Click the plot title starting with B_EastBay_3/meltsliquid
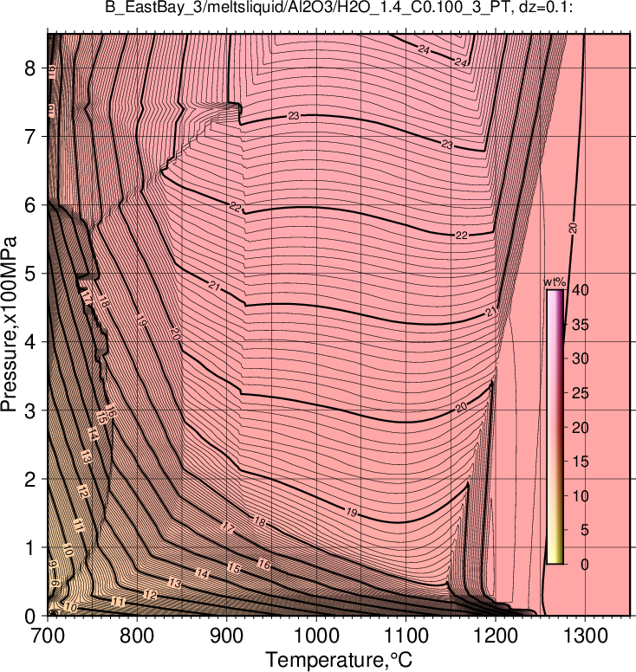The height and width of the screenshot is (672, 636). pyautogui.click(x=339, y=9)
